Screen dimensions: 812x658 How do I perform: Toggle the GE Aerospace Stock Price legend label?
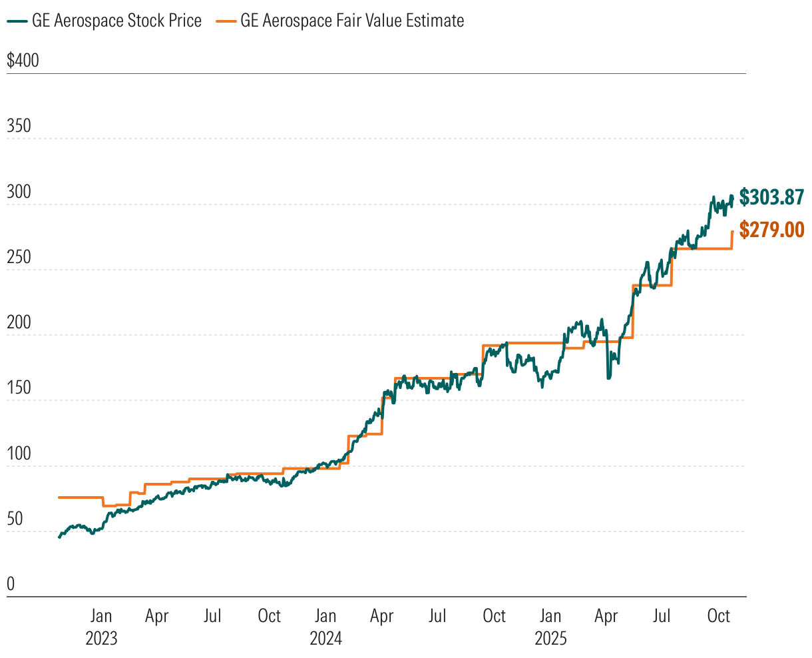coord(116,21)
